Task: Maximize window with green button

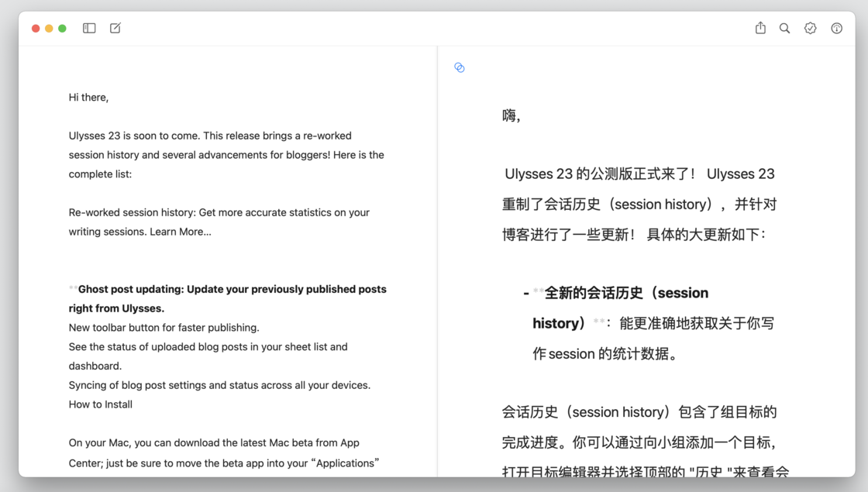Action: (62, 28)
